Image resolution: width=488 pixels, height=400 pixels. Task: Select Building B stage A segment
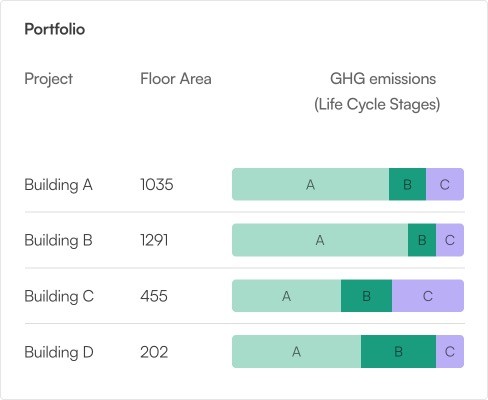[320, 240]
